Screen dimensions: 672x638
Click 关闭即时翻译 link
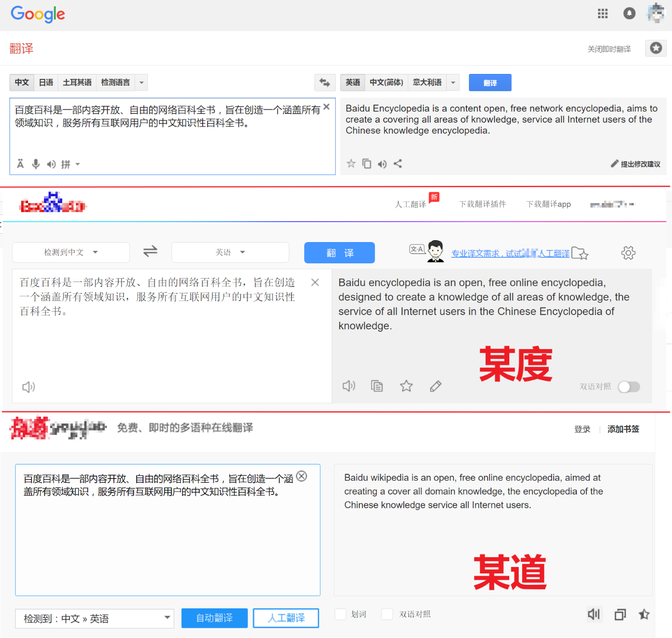tap(609, 49)
